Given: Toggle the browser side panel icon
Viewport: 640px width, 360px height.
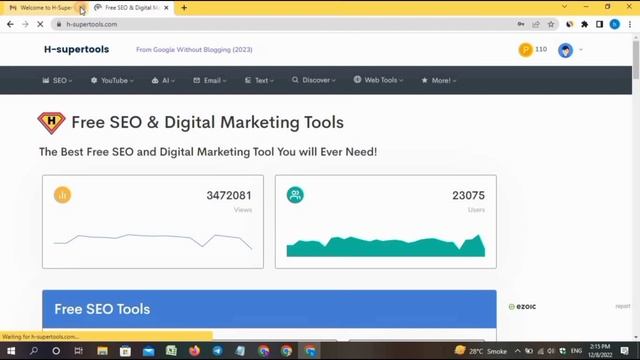Looking at the screenshot, I should (x=599, y=24).
